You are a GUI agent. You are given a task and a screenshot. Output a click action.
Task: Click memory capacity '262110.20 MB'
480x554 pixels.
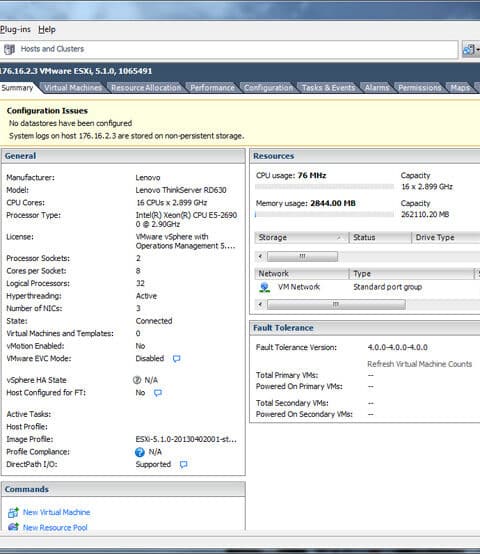[425, 214]
